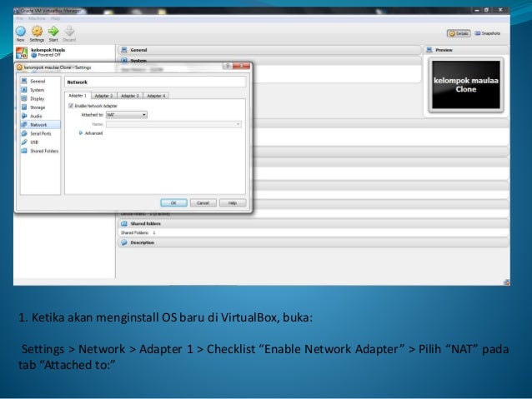Select the kelompok Maula VM icon in list
Image resolution: width=532 pixels, height=399 pixels.
(22, 52)
